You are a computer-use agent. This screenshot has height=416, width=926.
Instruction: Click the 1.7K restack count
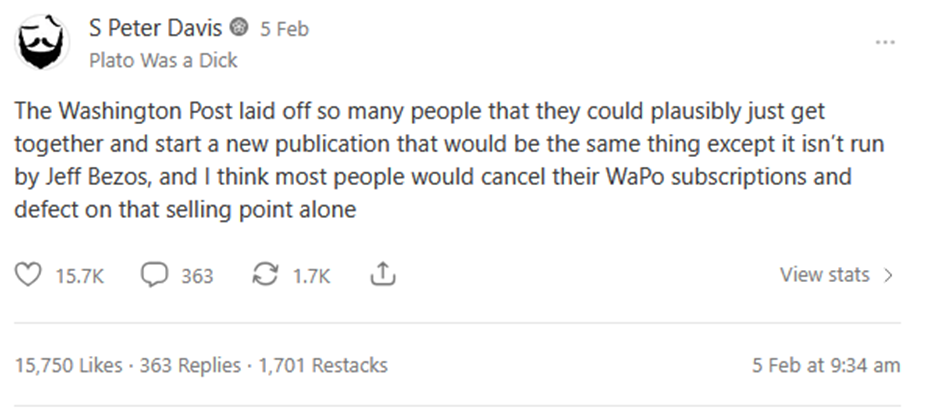(312, 276)
